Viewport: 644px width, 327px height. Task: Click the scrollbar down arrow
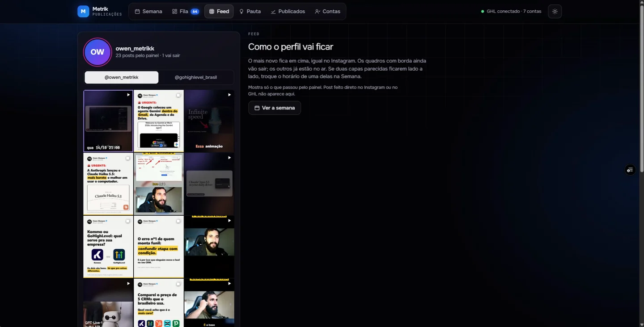point(641,324)
